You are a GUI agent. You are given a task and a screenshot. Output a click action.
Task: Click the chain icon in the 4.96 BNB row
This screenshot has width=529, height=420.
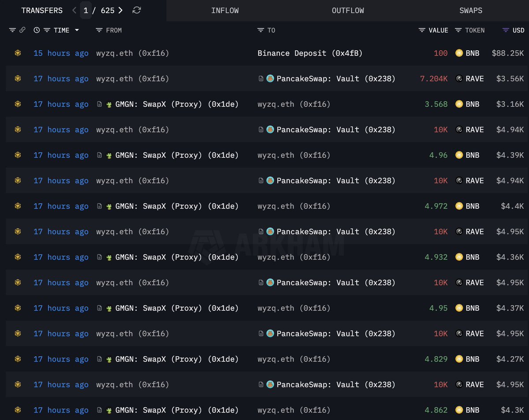coord(18,155)
